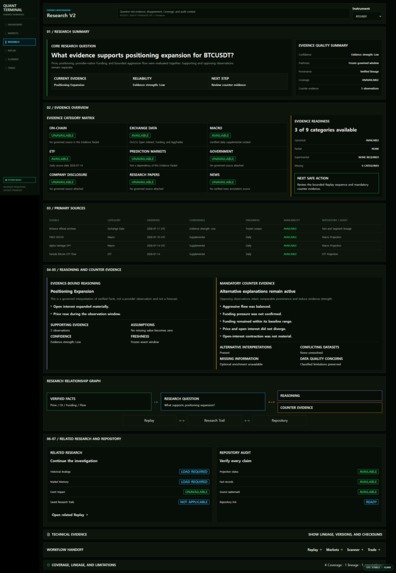Click the Government Unavailable badge

[223, 159]
